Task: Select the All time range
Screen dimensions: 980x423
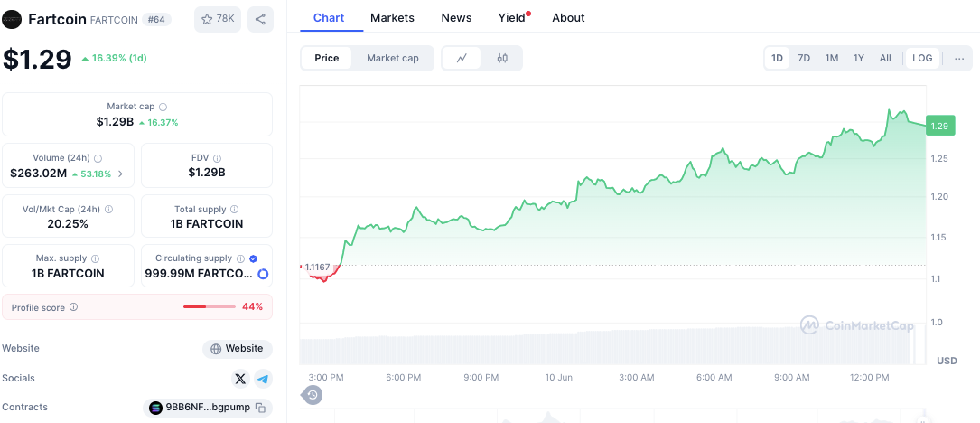Action: [x=885, y=58]
